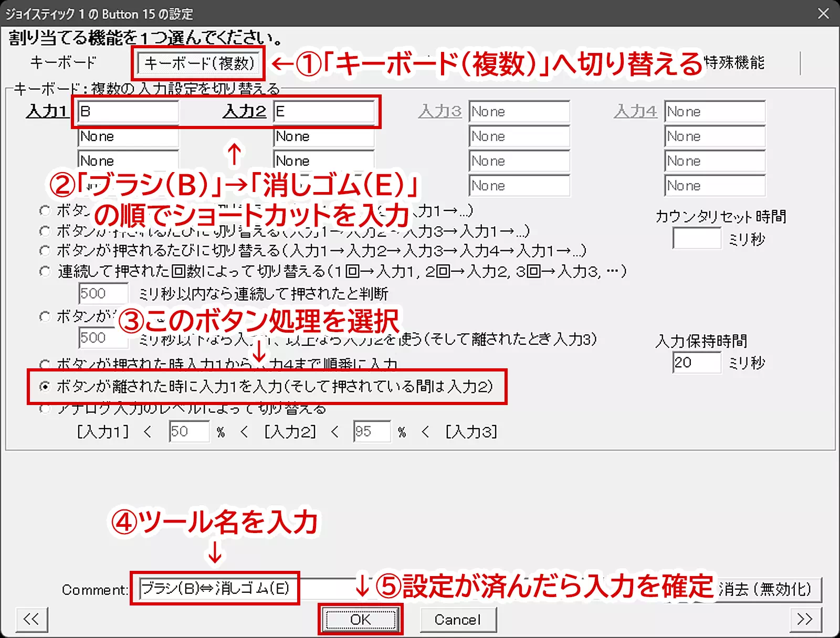
Task: Click the third None field under 入力2
Action: coord(324,161)
